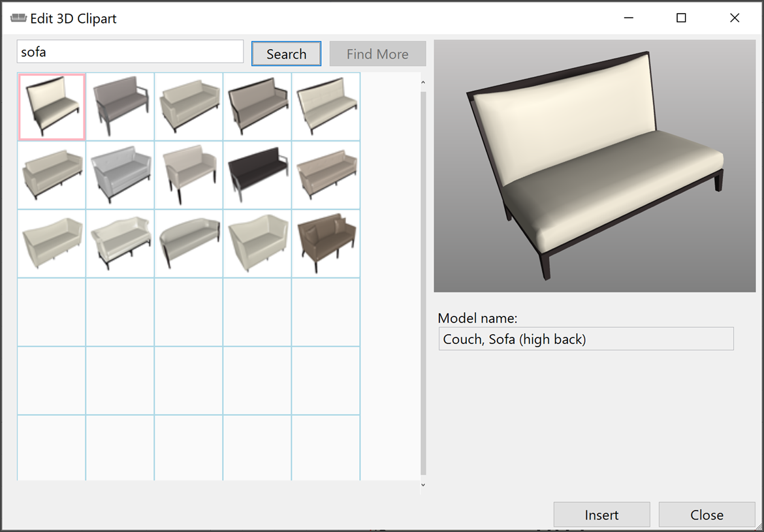764x532 pixels.
Task: Close the dialog with the Close button
Action: 707,514
